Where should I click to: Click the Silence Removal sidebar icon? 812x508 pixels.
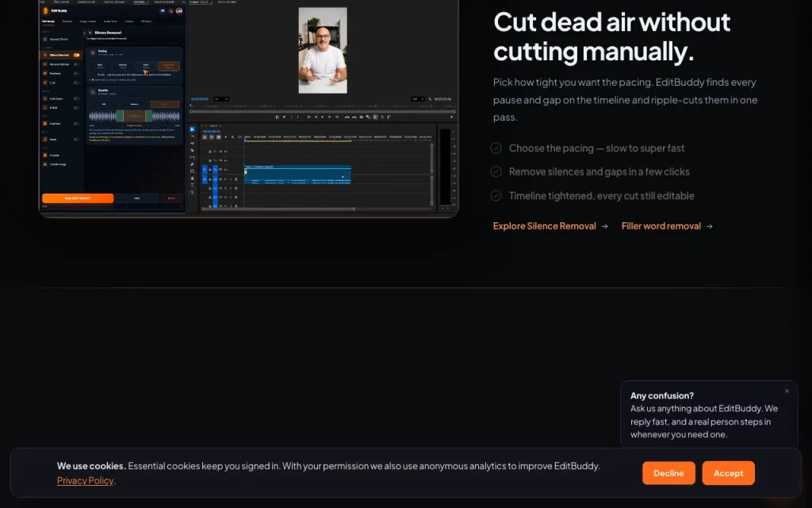[44, 55]
